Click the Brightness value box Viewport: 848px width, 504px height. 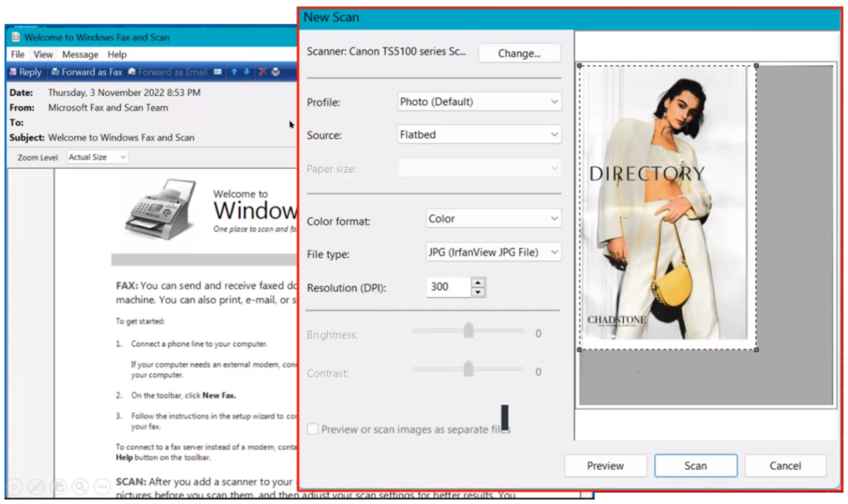coord(545,334)
